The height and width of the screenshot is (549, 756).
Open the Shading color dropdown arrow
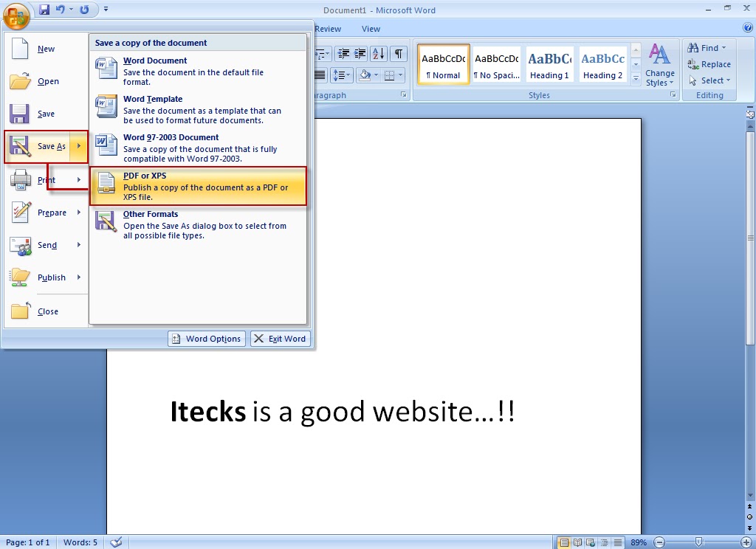pos(376,75)
